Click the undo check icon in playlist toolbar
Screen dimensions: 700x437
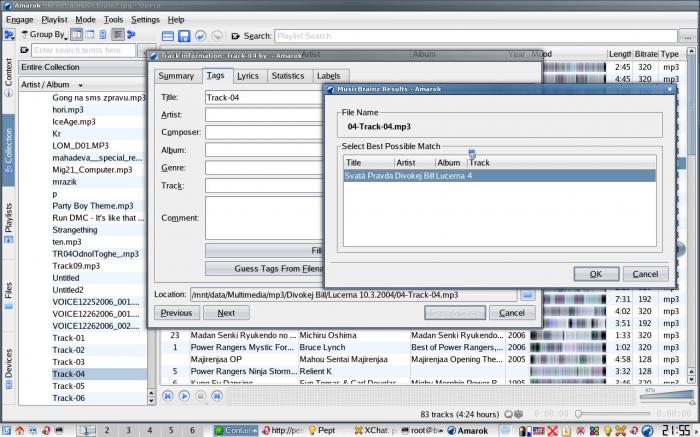coord(200,36)
